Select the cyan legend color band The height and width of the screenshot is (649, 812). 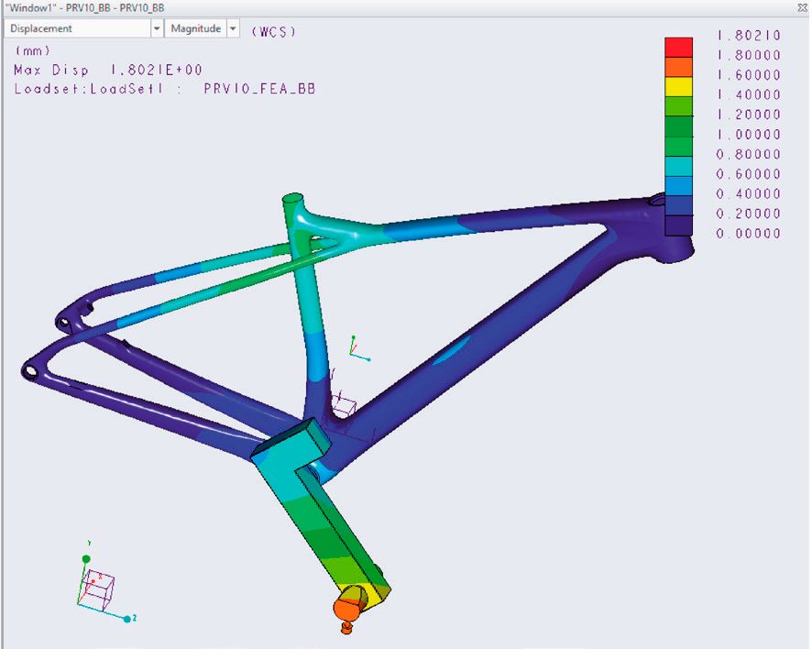click(678, 166)
